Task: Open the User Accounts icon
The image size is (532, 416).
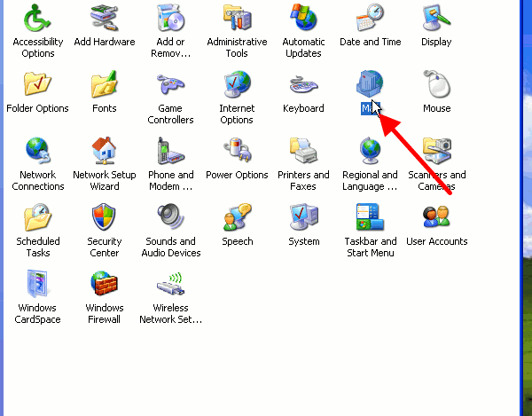Action: [x=436, y=216]
